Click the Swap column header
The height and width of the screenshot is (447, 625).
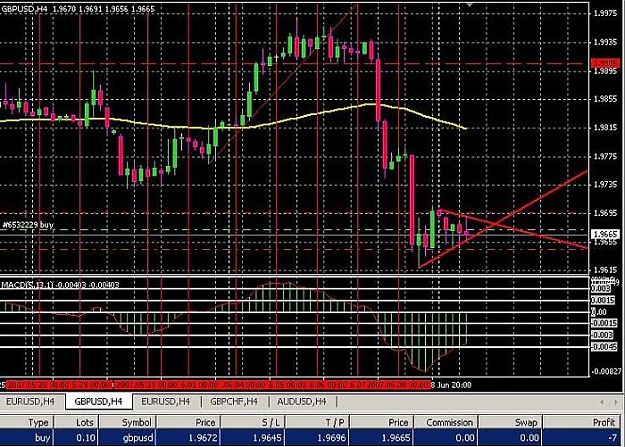511,422
